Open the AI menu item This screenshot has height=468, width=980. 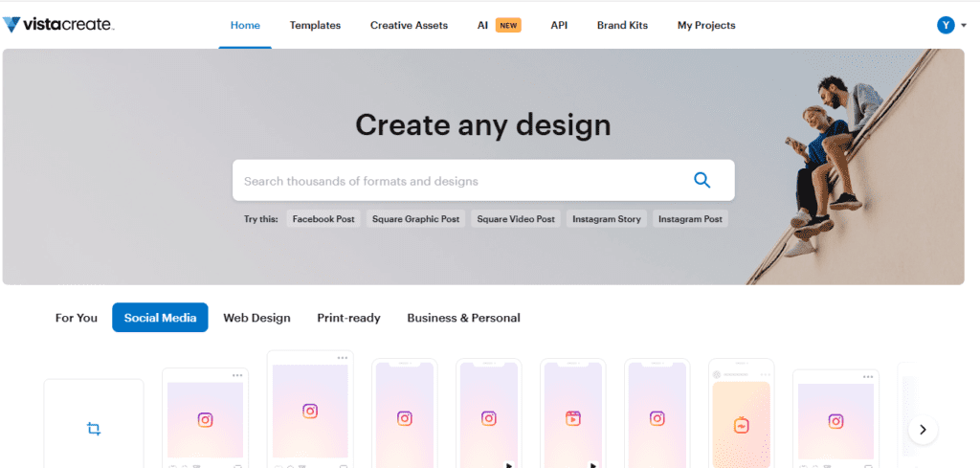482,26
